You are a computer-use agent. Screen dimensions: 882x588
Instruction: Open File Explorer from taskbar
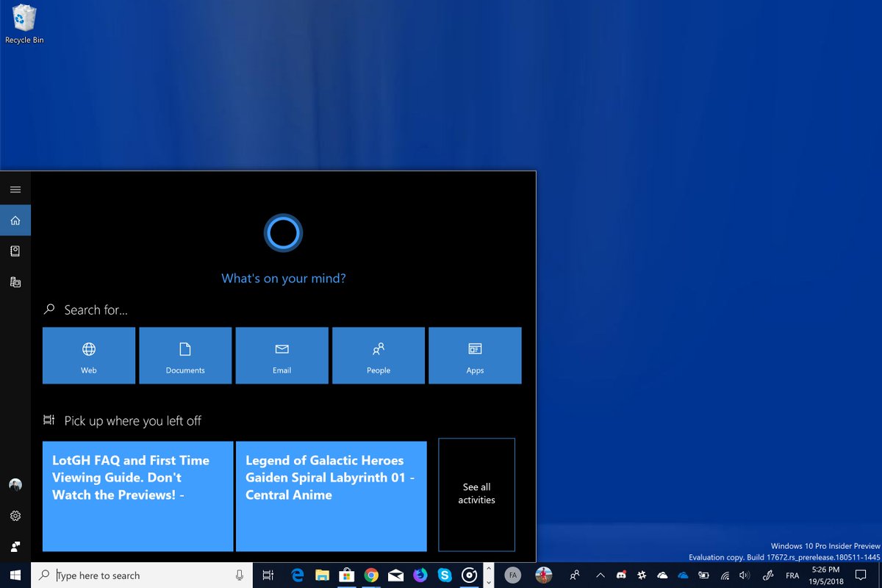click(321, 576)
